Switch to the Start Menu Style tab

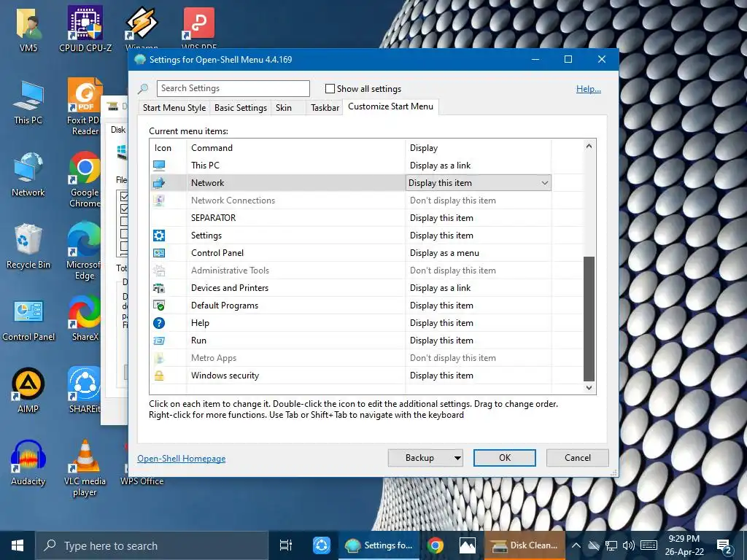tap(174, 108)
